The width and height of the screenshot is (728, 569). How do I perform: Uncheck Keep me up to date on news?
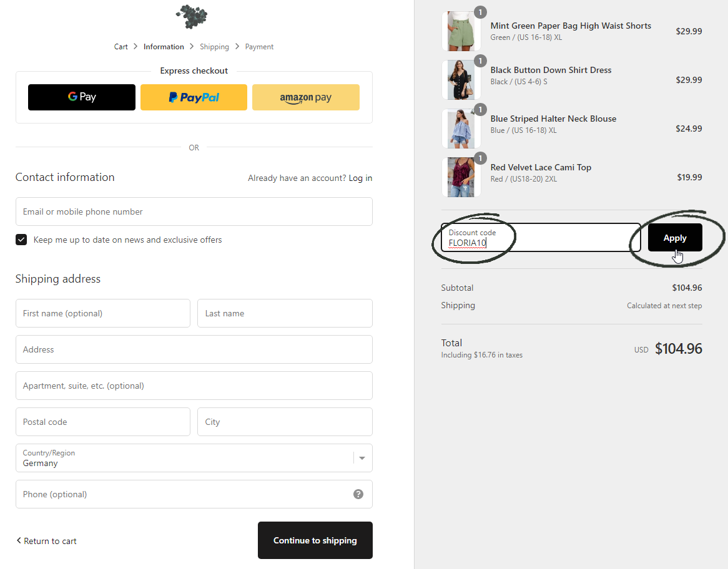coord(21,240)
